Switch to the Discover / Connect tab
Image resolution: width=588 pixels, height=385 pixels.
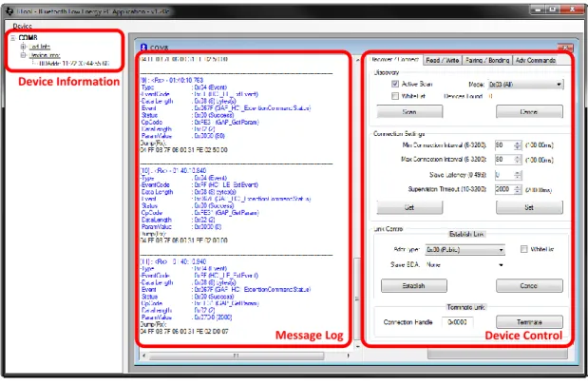pos(394,60)
